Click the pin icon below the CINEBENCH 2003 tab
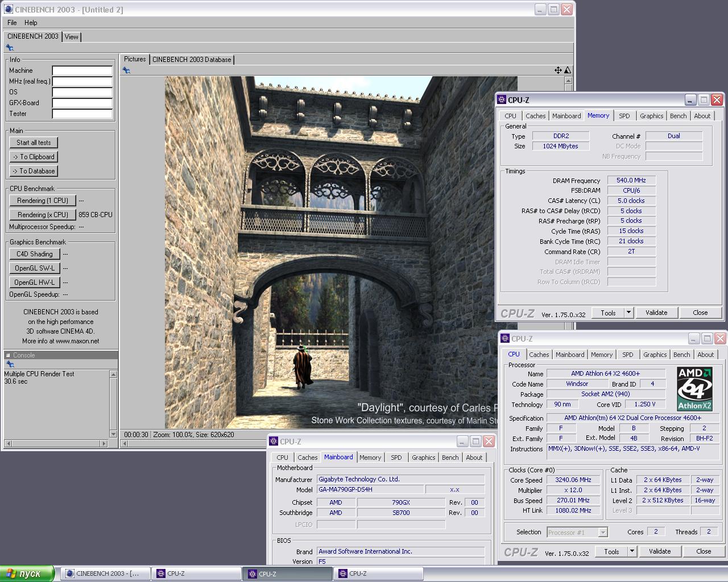 pos(10,48)
